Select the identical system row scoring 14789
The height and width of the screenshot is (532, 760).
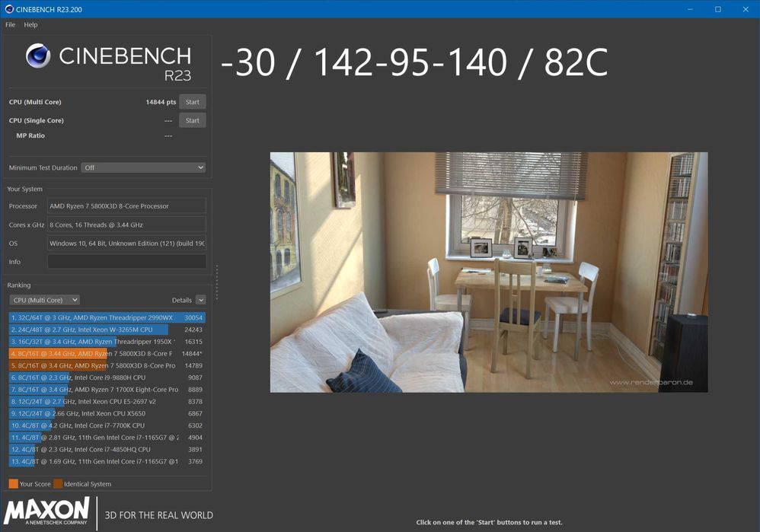click(107, 366)
